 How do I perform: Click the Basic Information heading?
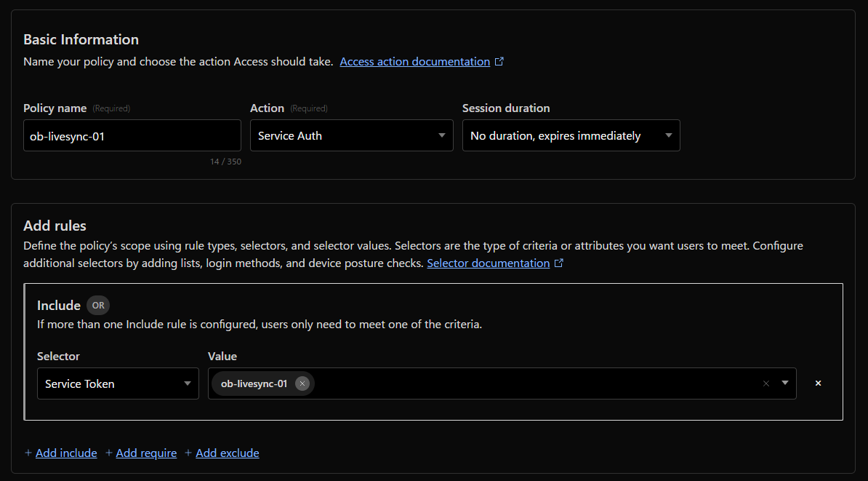[81, 39]
